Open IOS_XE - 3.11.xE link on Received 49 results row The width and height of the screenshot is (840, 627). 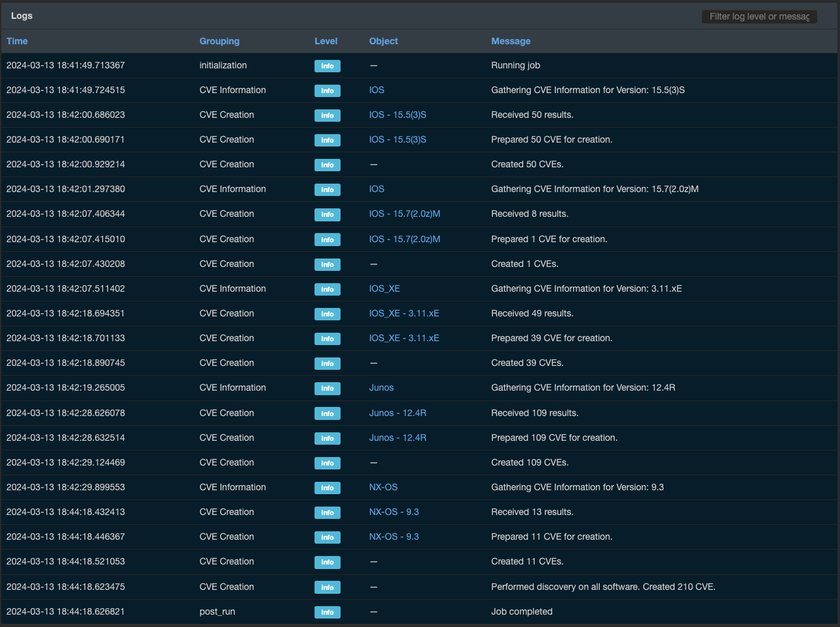coord(404,313)
